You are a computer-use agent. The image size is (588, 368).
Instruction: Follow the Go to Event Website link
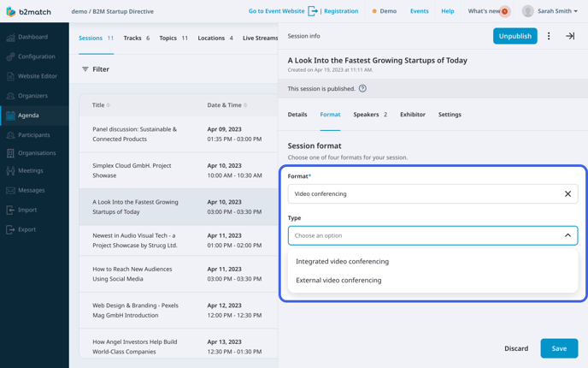point(276,11)
